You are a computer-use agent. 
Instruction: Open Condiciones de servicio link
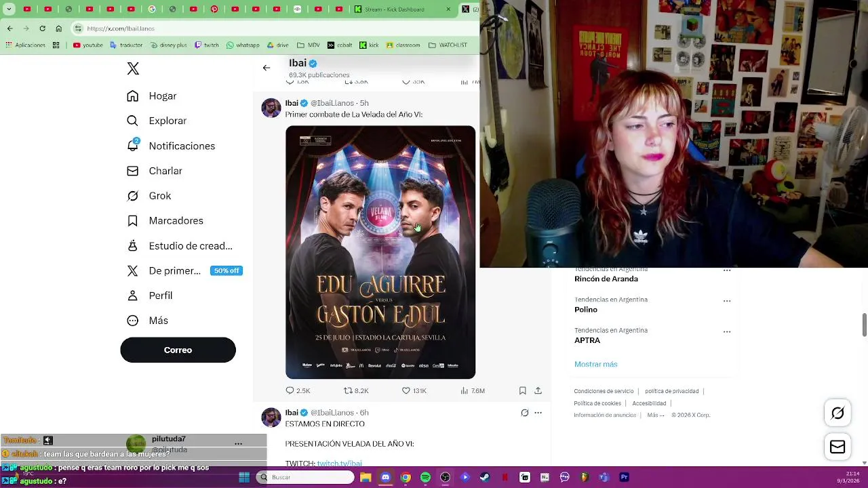coord(604,391)
